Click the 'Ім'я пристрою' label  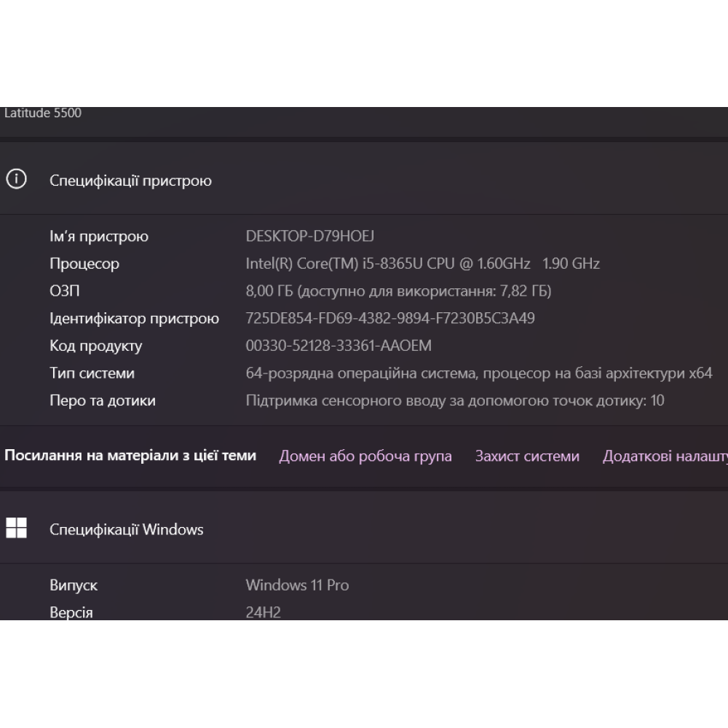(x=98, y=236)
